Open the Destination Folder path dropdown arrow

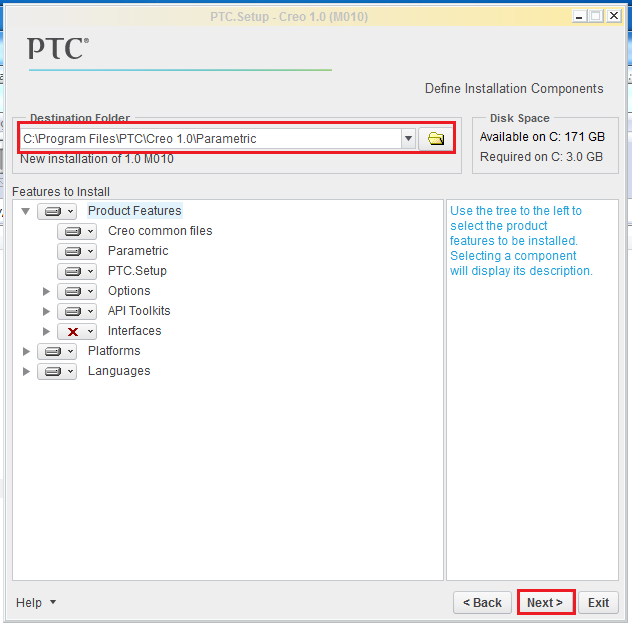(x=408, y=139)
